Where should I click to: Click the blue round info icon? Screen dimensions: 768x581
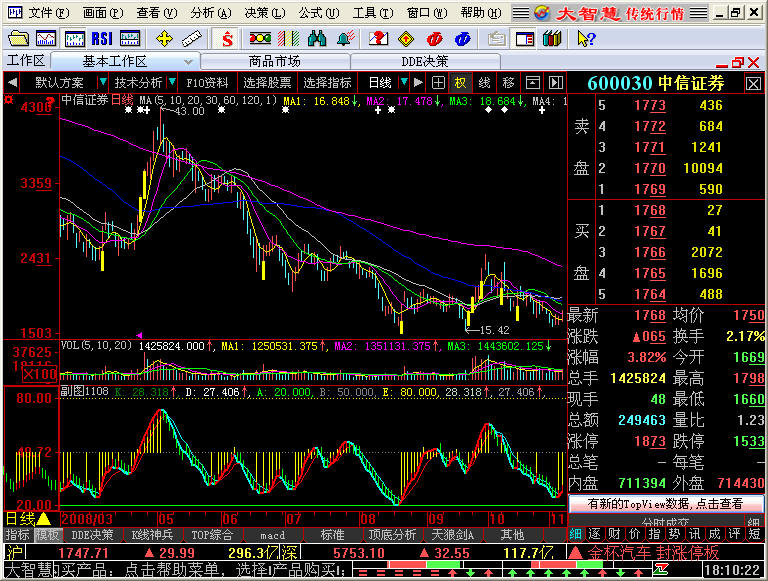coord(462,38)
